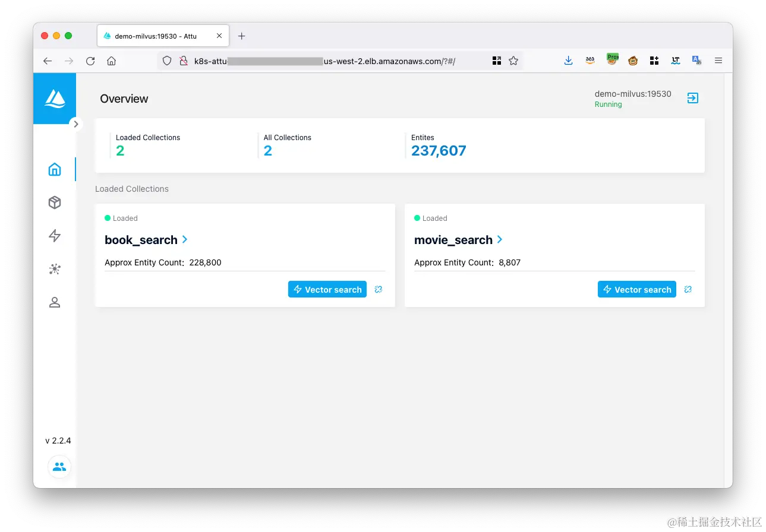Click the Loaded status on book_search card
The width and height of the screenshot is (766, 532).
click(x=121, y=218)
